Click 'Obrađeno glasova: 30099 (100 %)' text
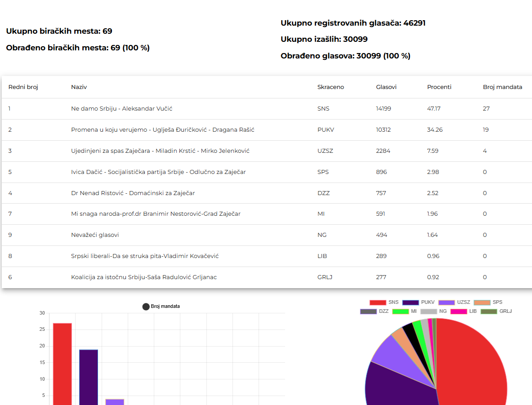The width and height of the screenshot is (532, 405). click(345, 56)
